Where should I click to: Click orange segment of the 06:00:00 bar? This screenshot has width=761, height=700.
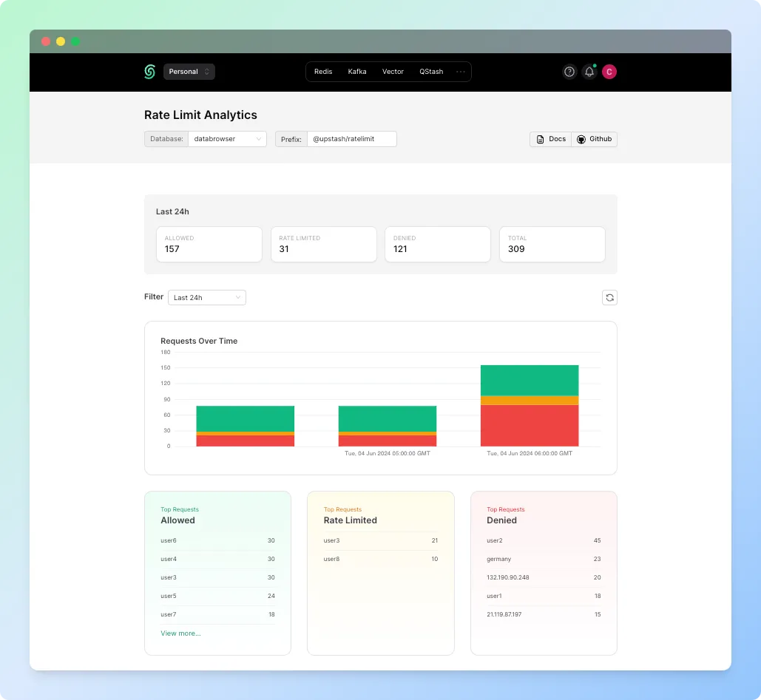coord(530,400)
